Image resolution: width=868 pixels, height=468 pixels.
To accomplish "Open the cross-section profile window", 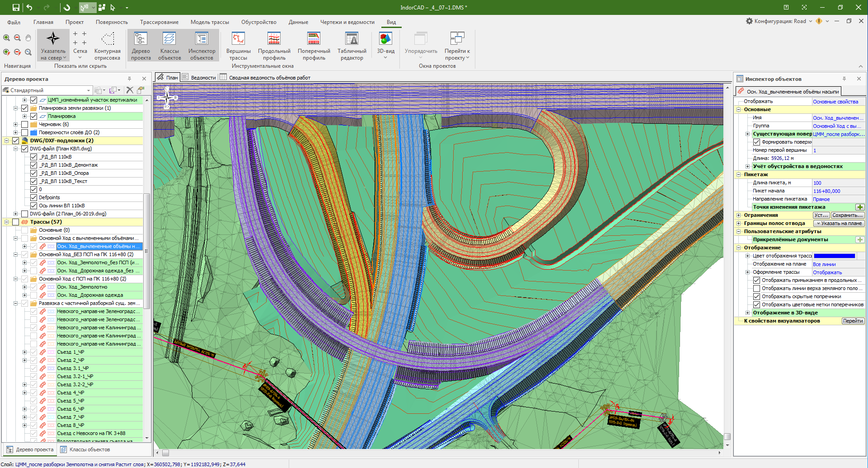I will 314,39.
